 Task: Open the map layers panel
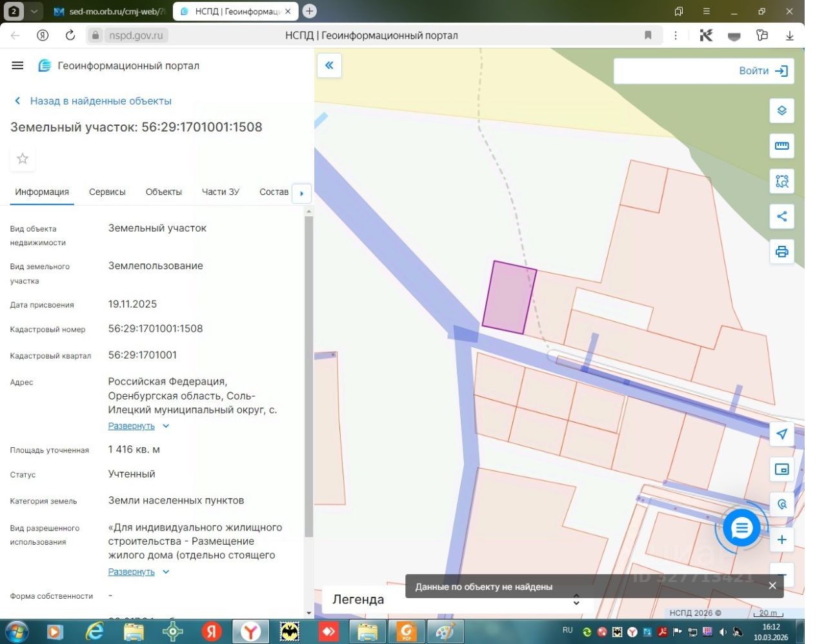coord(781,111)
